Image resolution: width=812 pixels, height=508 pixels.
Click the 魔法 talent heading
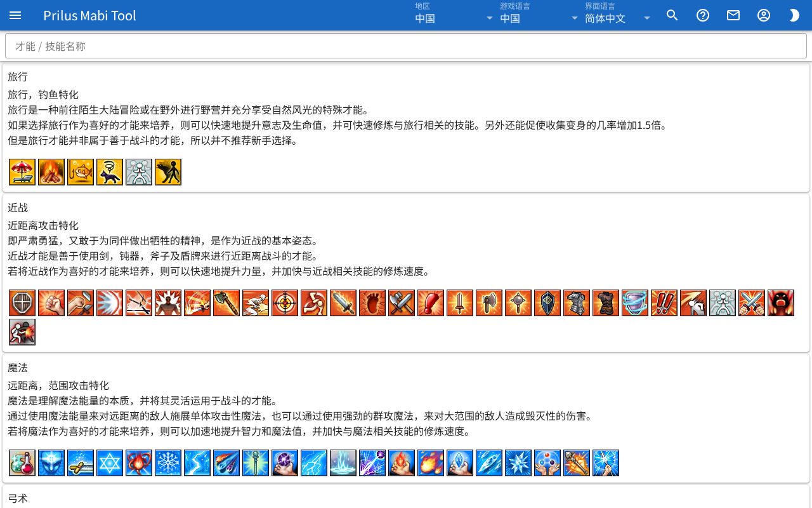(x=18, y=368)
